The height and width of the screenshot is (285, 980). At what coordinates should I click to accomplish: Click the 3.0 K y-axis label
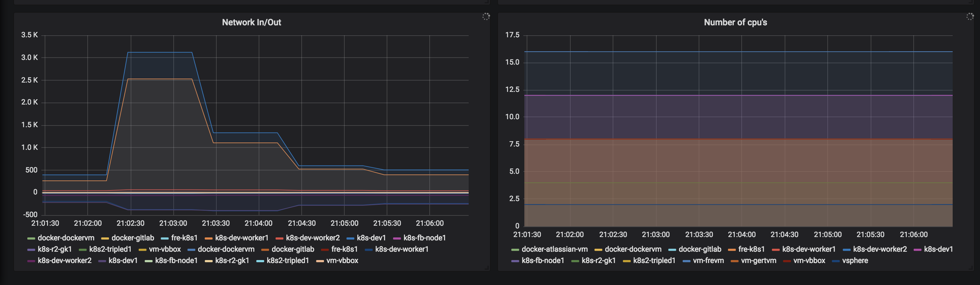(x=29, y=57)
